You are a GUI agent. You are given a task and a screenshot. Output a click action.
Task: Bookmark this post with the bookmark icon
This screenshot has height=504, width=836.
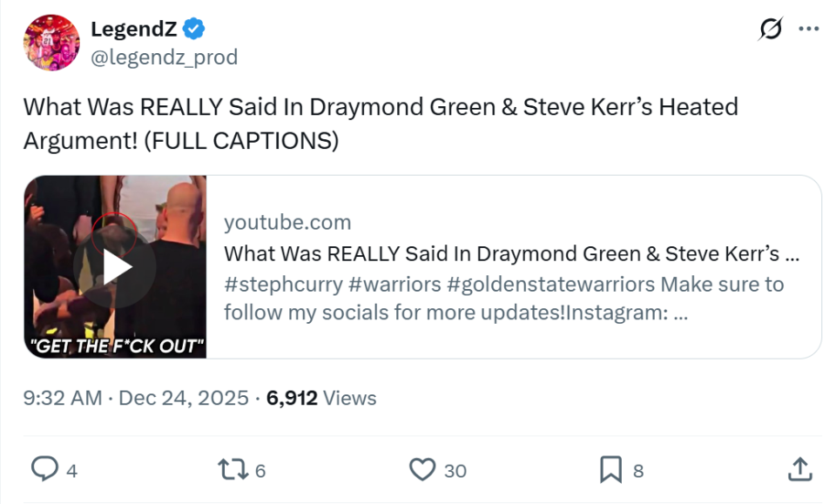click(610, 470)
